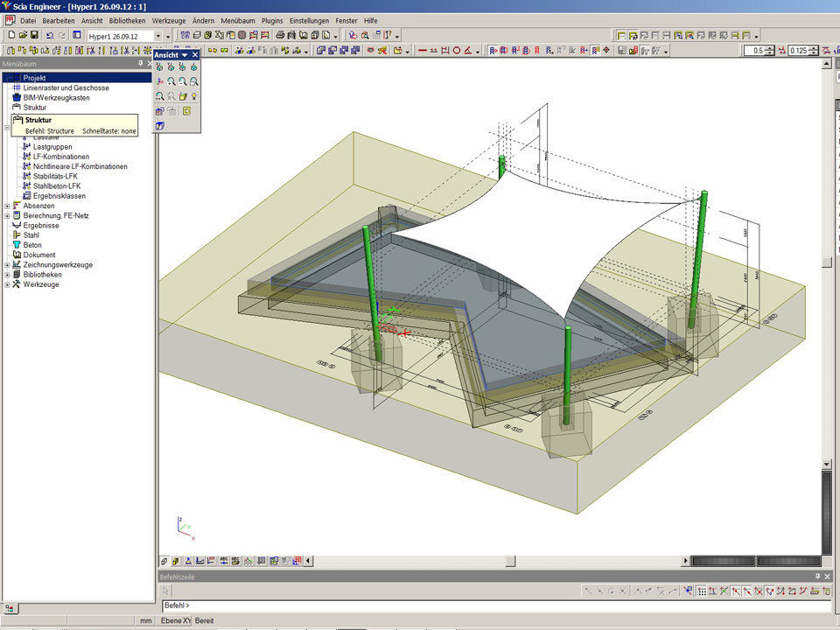Open a project with the folder icon

click(x=22, y=35)
